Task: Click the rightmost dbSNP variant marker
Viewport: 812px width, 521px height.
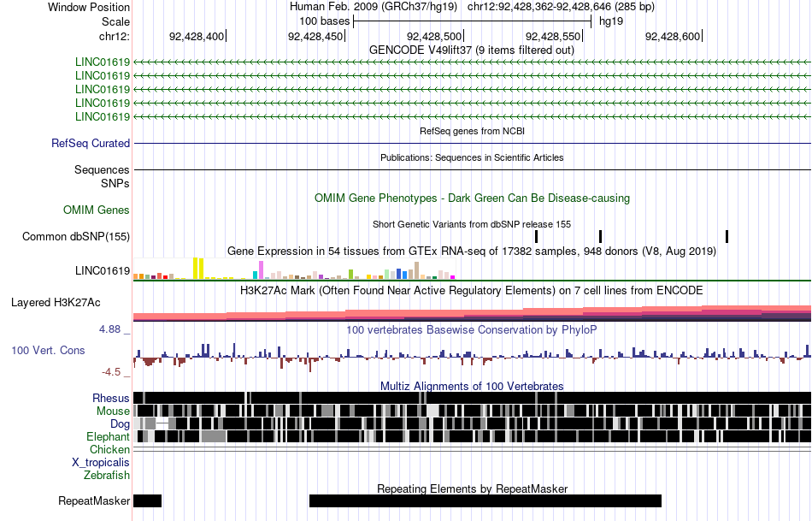Action: tap(727, 236)
